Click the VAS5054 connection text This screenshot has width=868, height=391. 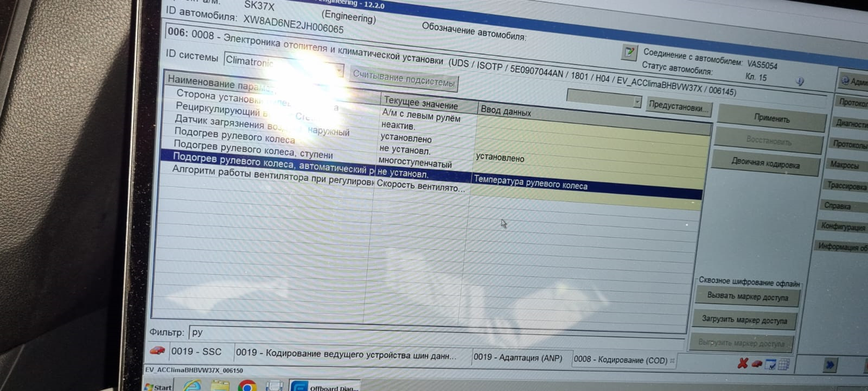tap(762, 64)
